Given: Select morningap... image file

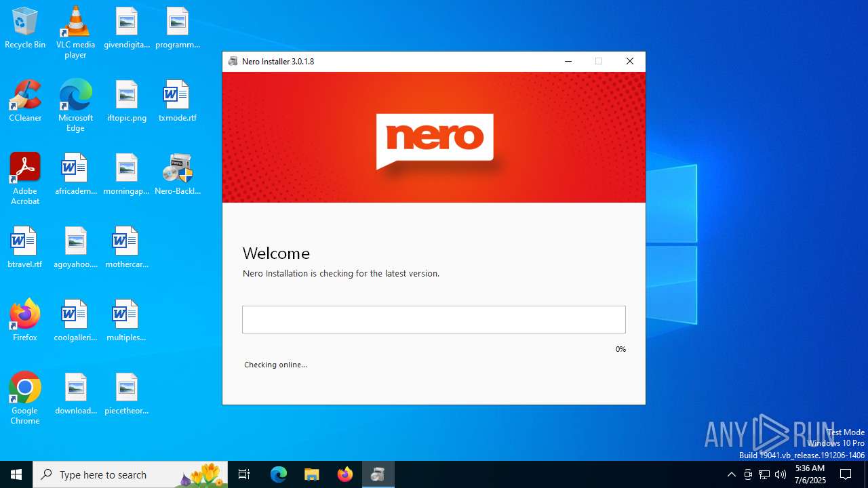Looking at the screenshot, I should [127, 174].
